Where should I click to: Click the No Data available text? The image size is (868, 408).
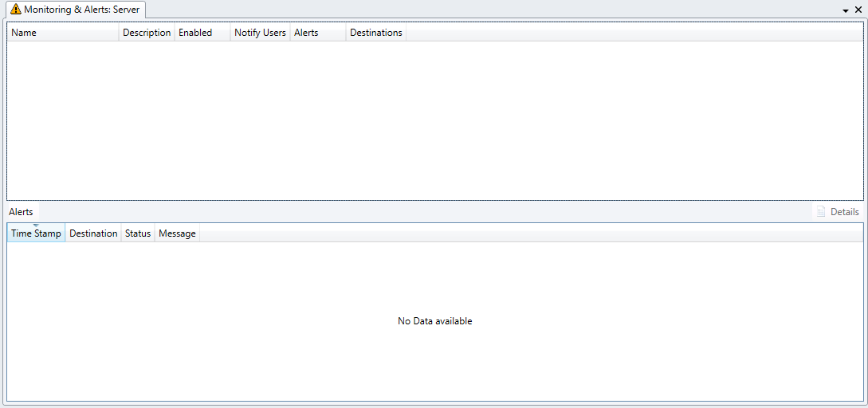click(x=434, y=321)
